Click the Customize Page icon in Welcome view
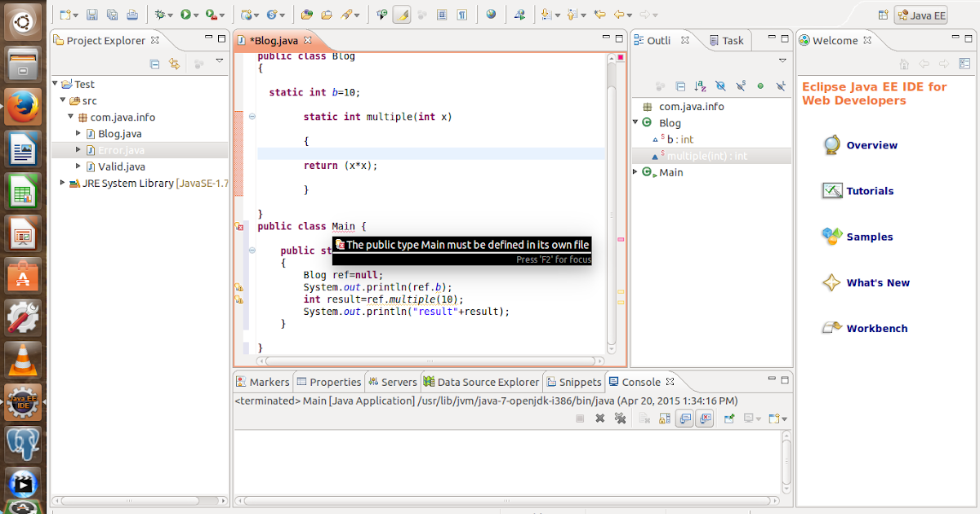 point(964,64)
